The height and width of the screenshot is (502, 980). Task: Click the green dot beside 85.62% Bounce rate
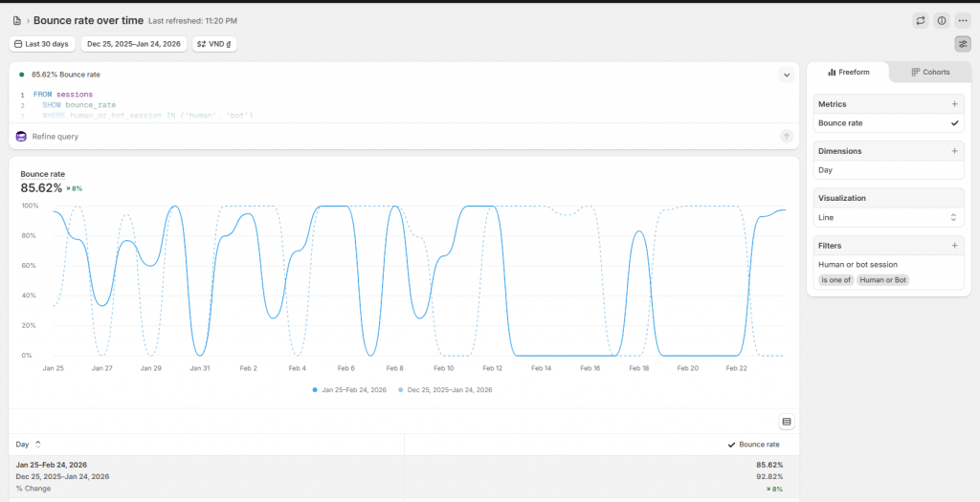pyautogui.click(x=22, y=75)
